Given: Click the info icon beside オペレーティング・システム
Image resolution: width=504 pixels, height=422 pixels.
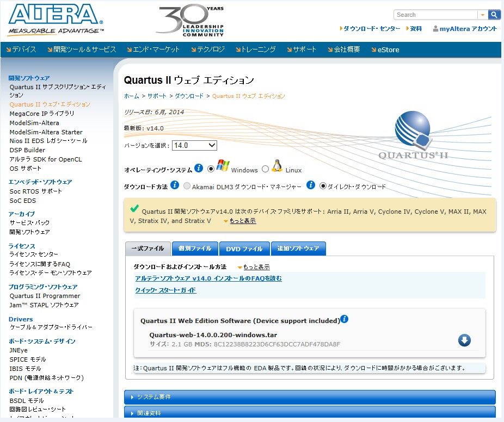Looking at the screenshot, I should [199, 167].
